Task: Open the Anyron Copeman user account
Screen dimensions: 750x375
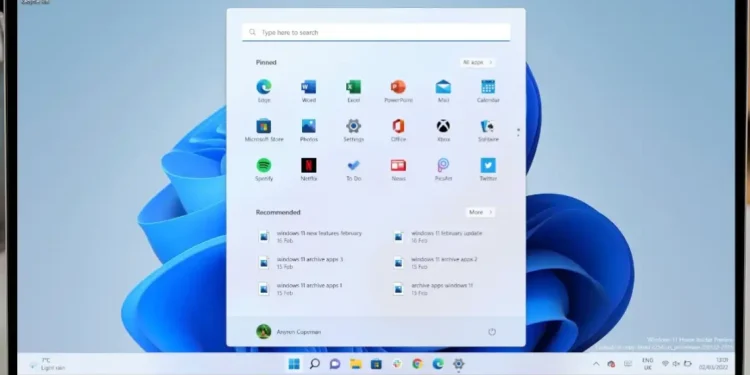Action: [288, 331]
